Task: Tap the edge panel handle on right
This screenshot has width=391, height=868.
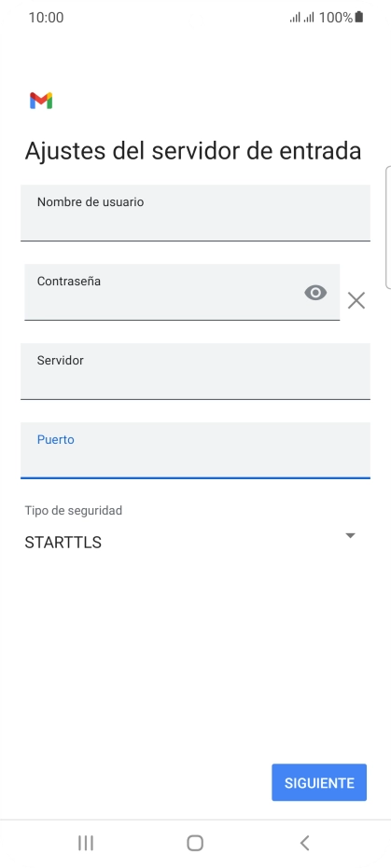Action: 387,227
